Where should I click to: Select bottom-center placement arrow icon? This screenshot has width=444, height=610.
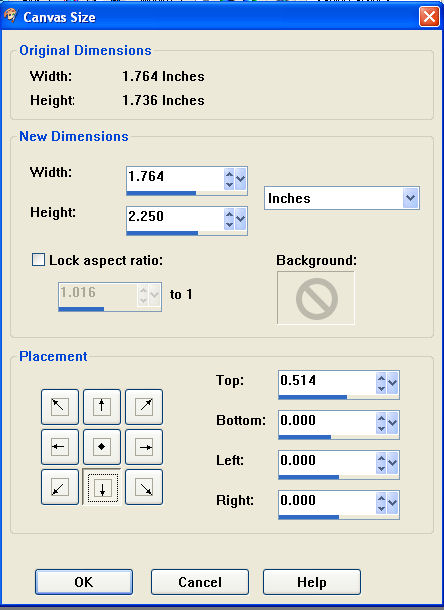point(102,487)
